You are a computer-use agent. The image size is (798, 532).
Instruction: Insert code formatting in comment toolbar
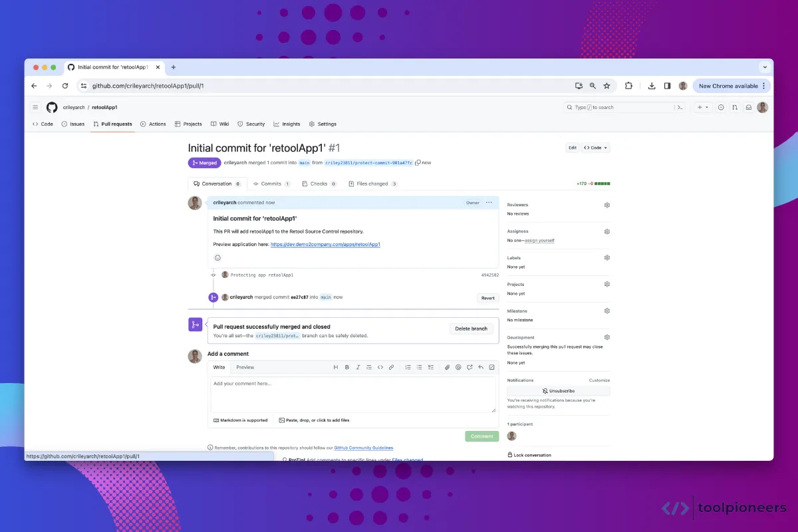(380, 367)
